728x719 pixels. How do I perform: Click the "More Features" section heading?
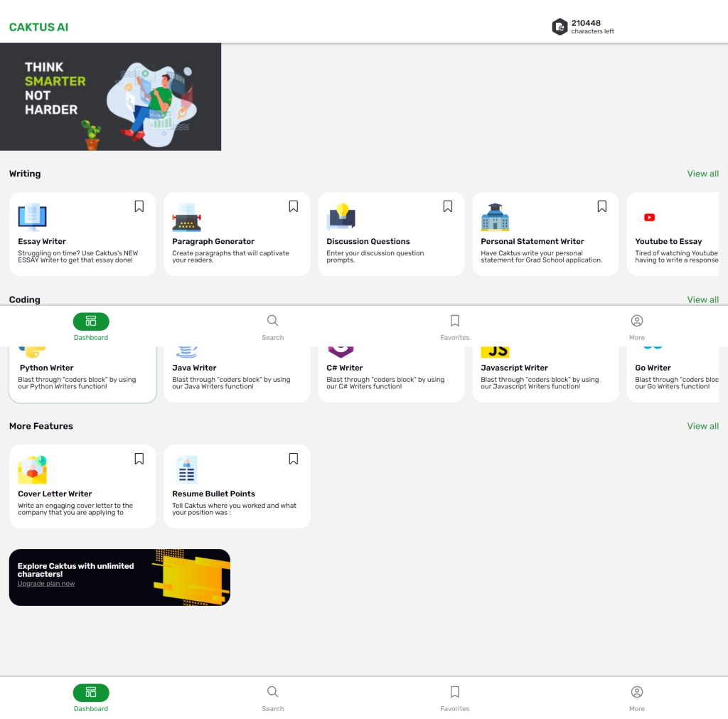(41, 426)
